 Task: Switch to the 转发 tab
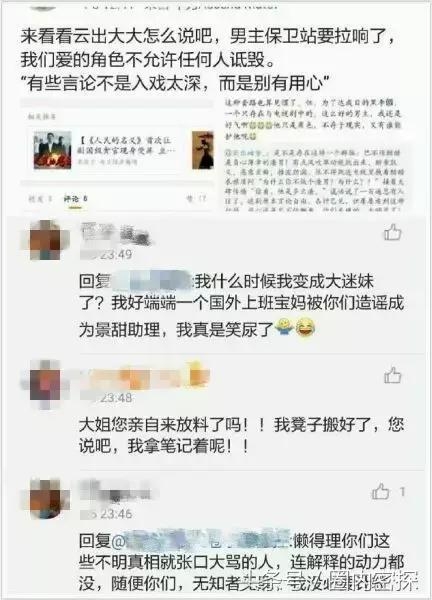40,199
